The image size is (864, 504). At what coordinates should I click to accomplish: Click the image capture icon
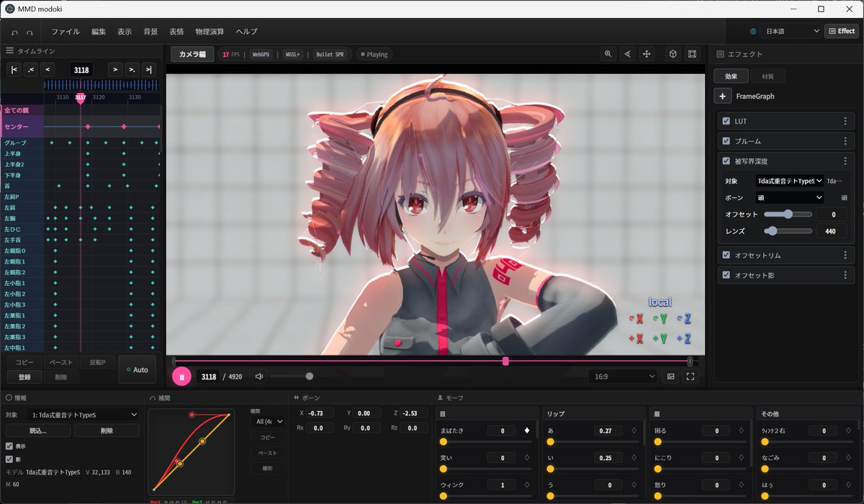click(x=671, y=376)
